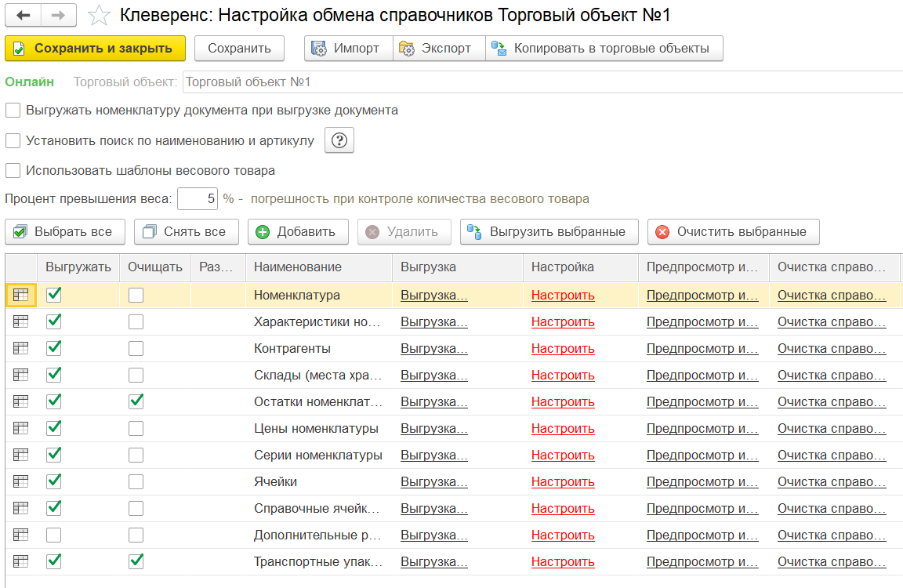Enable Выгружать номенклатуру документа checkbox
Viewport: 903px width, 588px height.
tap(13, 110)
